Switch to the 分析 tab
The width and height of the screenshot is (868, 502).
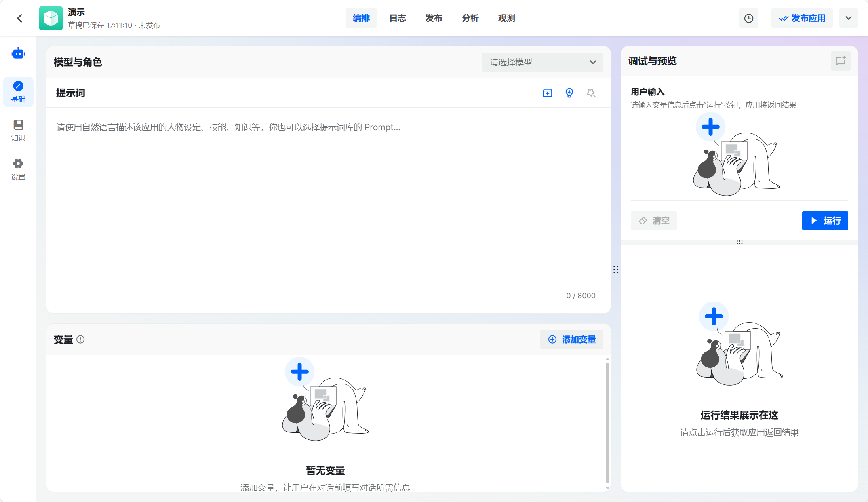click(x=470, y=18)
